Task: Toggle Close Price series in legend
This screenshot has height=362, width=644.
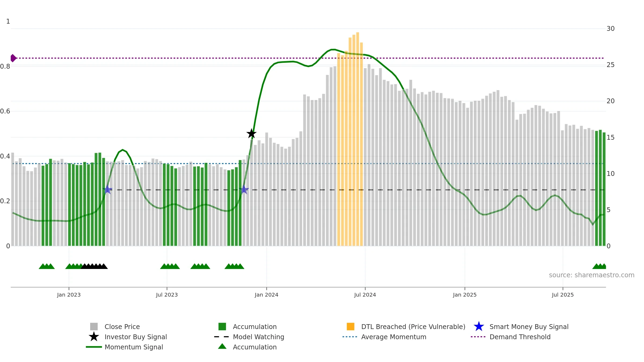Action: 115,327
